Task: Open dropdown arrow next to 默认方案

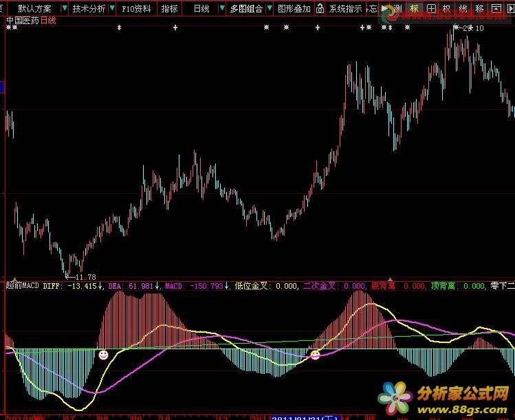Action: pyautogui.click(x=65, y=8)
